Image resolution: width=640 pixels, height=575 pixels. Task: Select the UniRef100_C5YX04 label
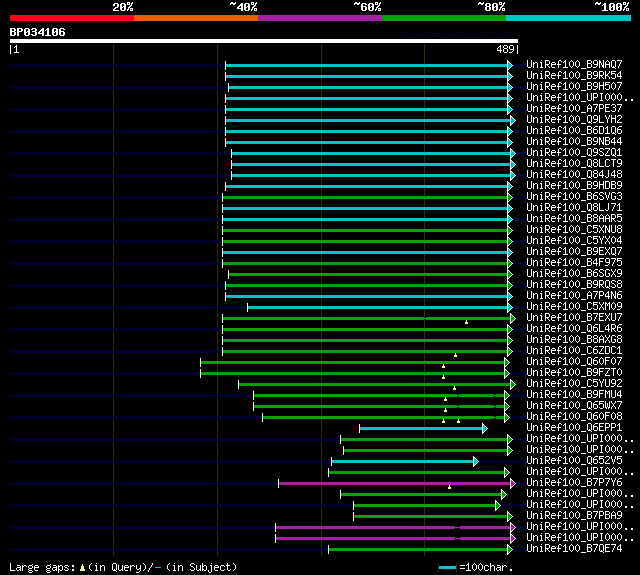[574, 241]
